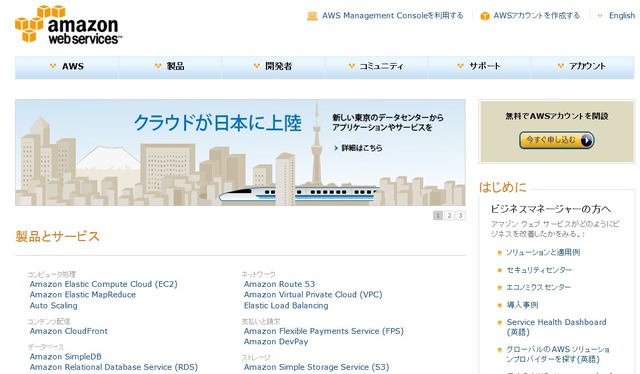Open Amazon Relational Database Service (RDS) link
The height and width of the screenshot is (374, 640).
113,367
